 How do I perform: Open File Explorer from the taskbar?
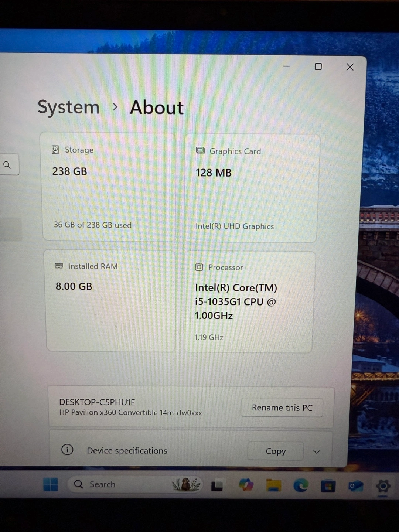pyautogui.click(x=274, y=485)
